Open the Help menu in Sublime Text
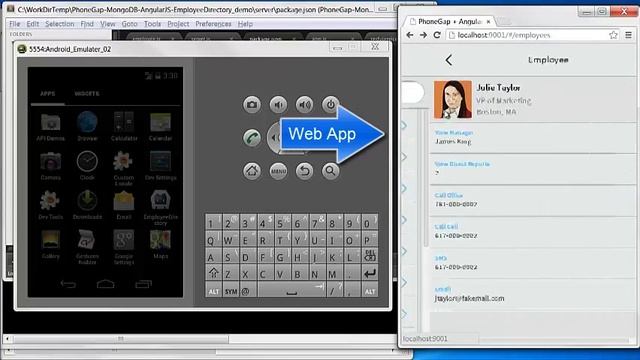640x360 pixels. [x=245, y=24]
